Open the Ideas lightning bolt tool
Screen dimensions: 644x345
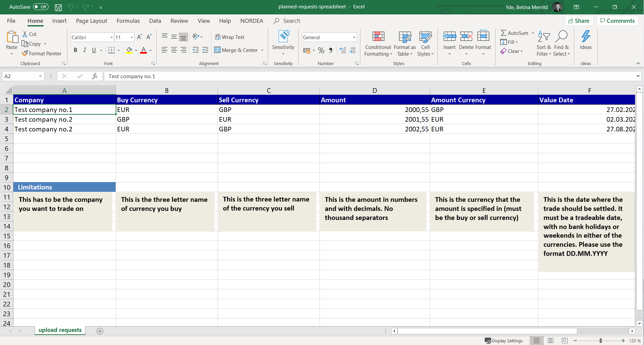(586, 40)
